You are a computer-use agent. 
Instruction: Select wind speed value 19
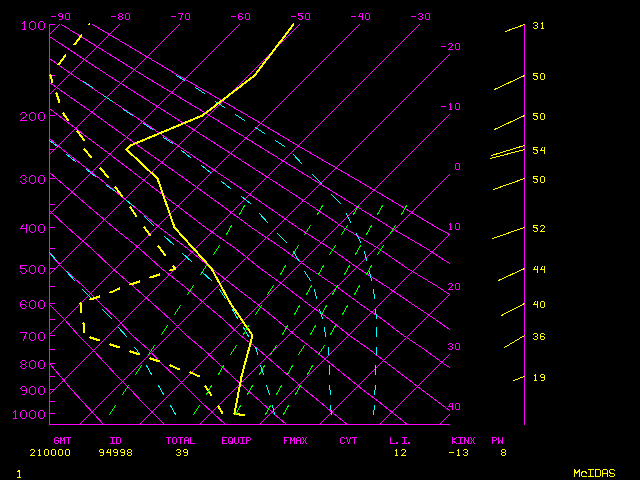pyautogui.click(x=538, y=377)
